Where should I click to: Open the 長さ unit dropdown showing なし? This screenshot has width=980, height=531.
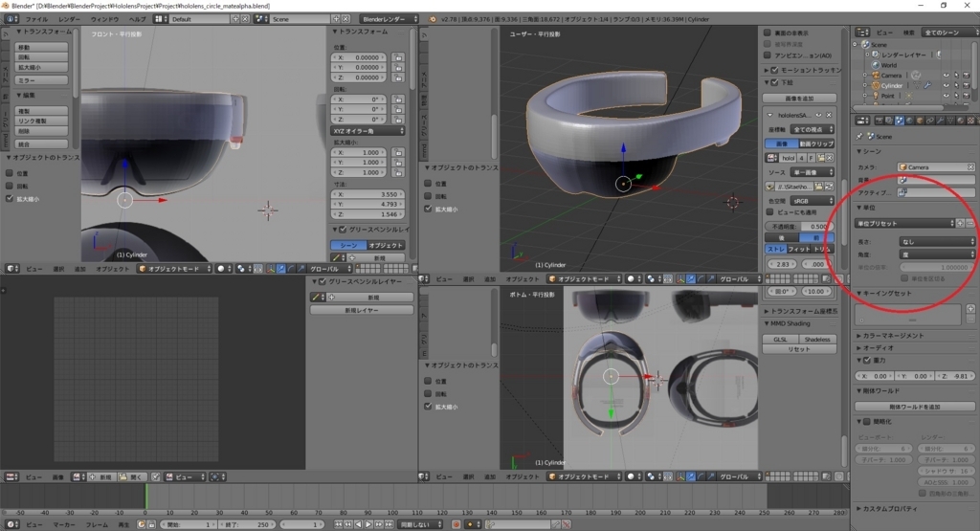coord(937,241)
